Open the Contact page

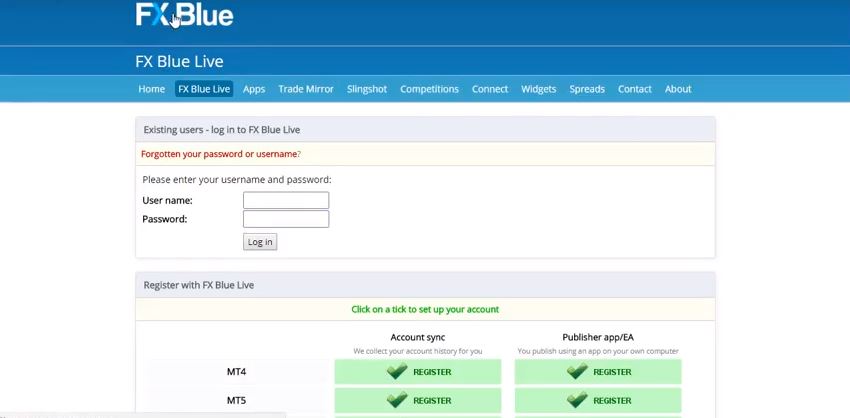[x=635, y=89]
